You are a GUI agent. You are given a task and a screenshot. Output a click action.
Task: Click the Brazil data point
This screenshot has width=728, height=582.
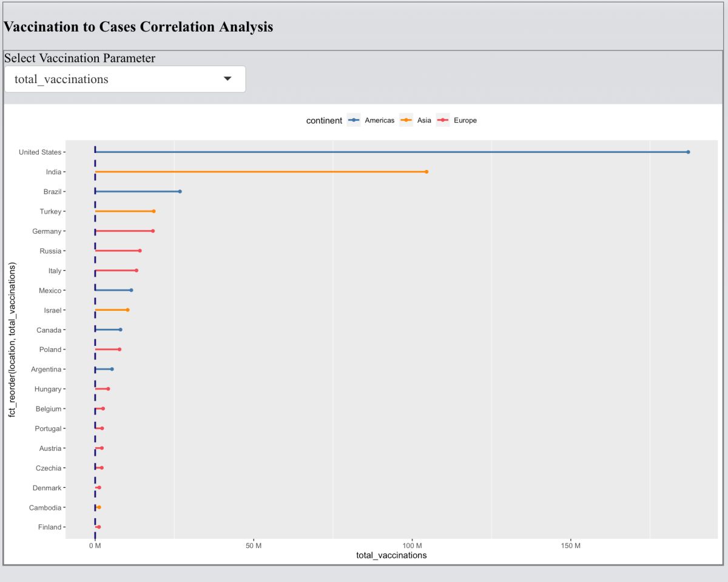(x=180, y=191)
